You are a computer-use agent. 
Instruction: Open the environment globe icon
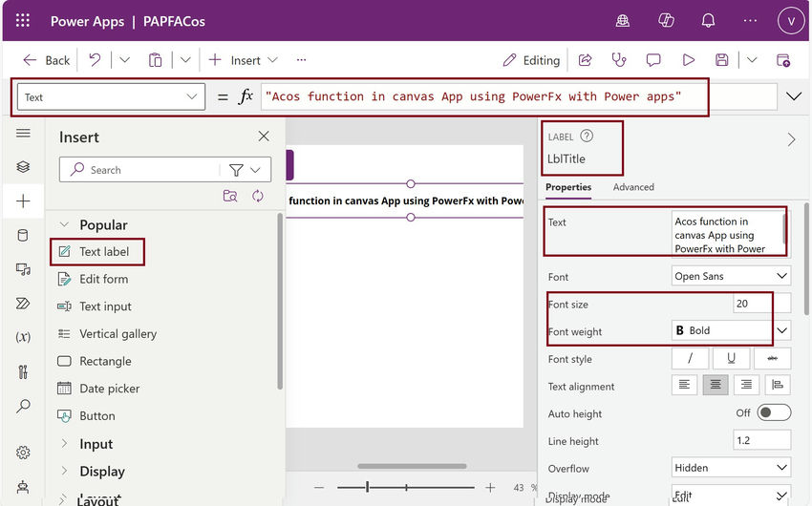(x=623, y=21)
